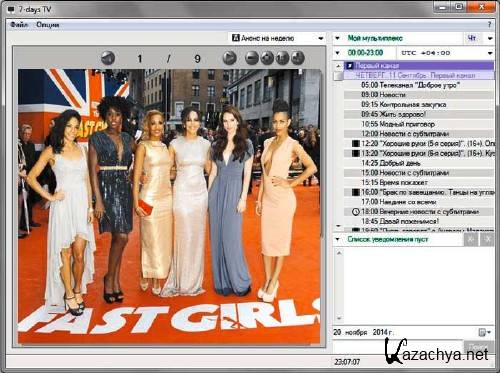The width and height of the screenshot is (500, 373).
Task: Click the film icon beside 13:20 program
Action: point(356,153)
